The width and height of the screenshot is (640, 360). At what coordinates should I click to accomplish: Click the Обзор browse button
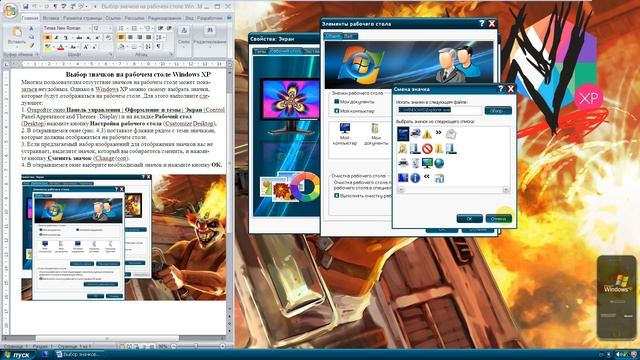pyautogui.click(x=498, y=111)
